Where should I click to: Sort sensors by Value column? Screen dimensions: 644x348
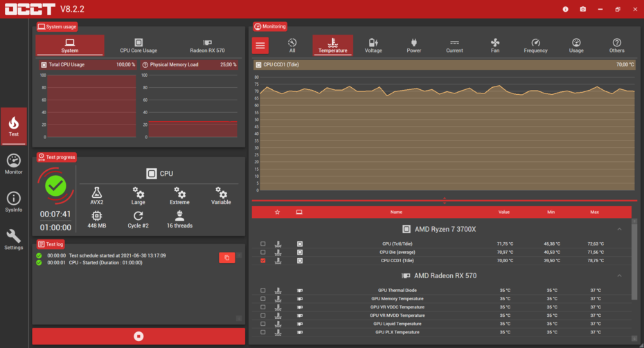[504, 212]
